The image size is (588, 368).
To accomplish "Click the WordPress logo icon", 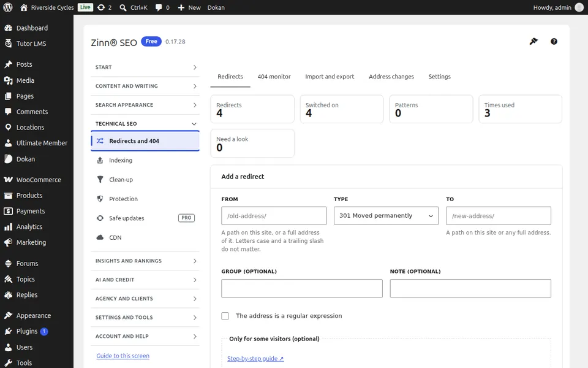I will coord(8,7).
